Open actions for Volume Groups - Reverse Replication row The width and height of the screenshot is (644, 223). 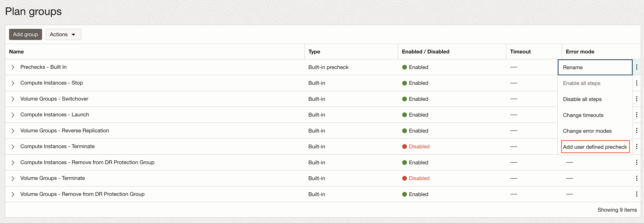tap(637, 130)
